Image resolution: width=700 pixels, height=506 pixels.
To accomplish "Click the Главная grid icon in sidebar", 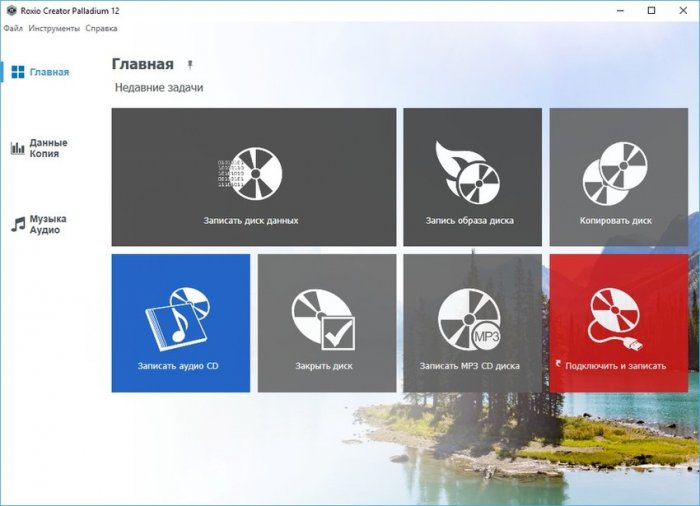I will click(18, 72).
